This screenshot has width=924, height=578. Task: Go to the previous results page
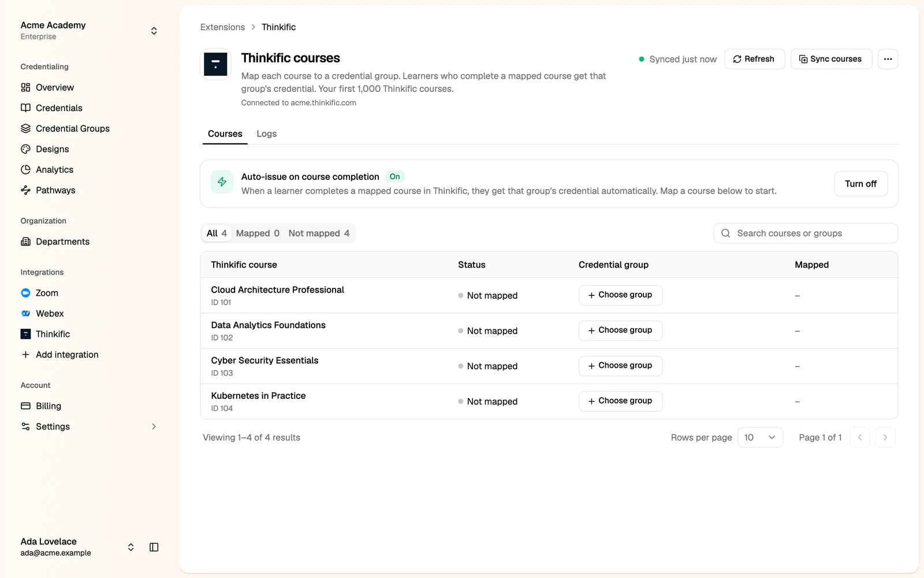(860, 438)
